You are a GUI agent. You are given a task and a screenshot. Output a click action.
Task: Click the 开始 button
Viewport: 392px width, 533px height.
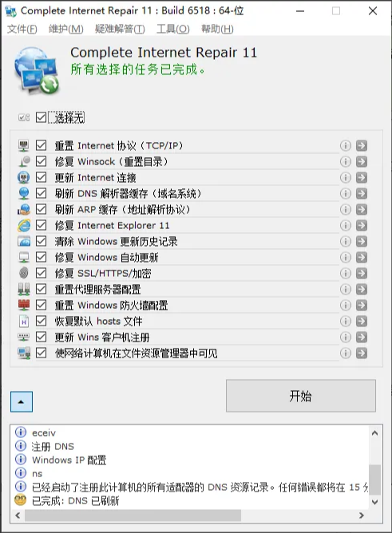[301, 396]
